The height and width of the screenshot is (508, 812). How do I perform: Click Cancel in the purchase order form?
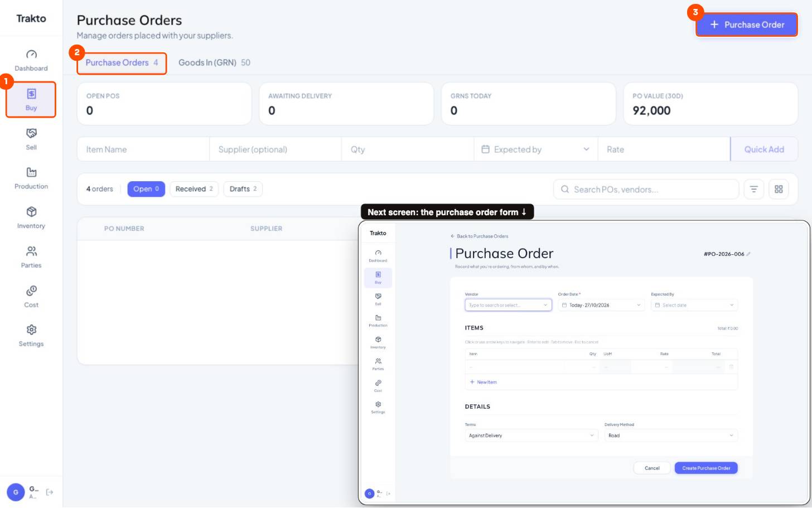pyautogui.click(x=652, y=468)
